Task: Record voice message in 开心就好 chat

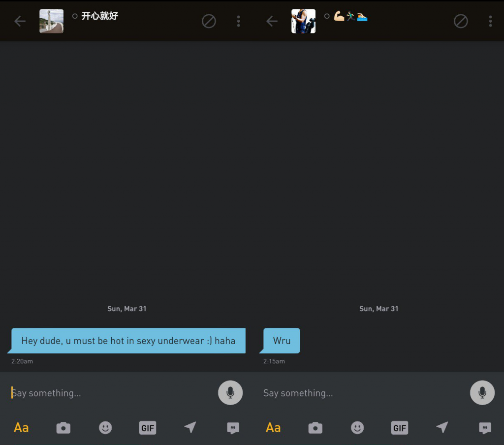Action: pyautogui.click(x=230, y=393)
